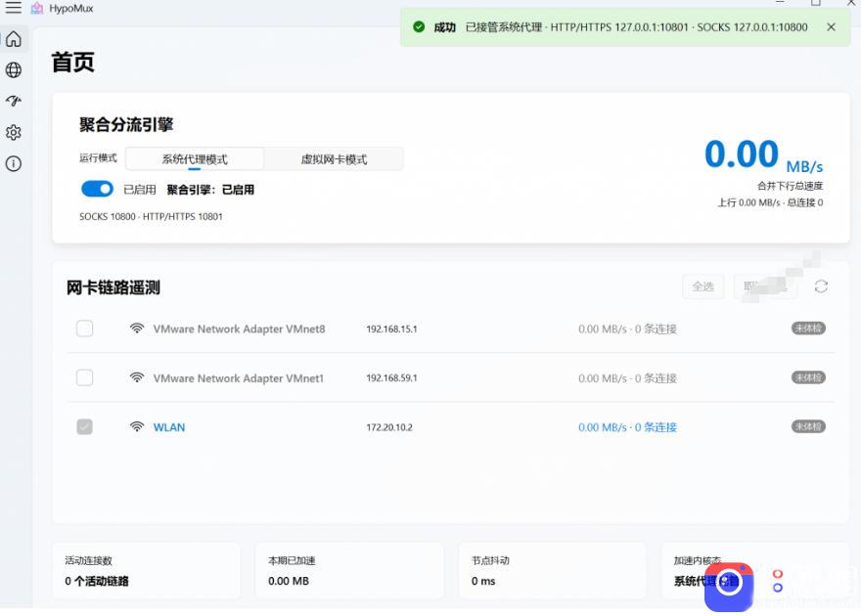Click the 活动连接数 stat card
This screenshot has width=861, height=616.
147,570
